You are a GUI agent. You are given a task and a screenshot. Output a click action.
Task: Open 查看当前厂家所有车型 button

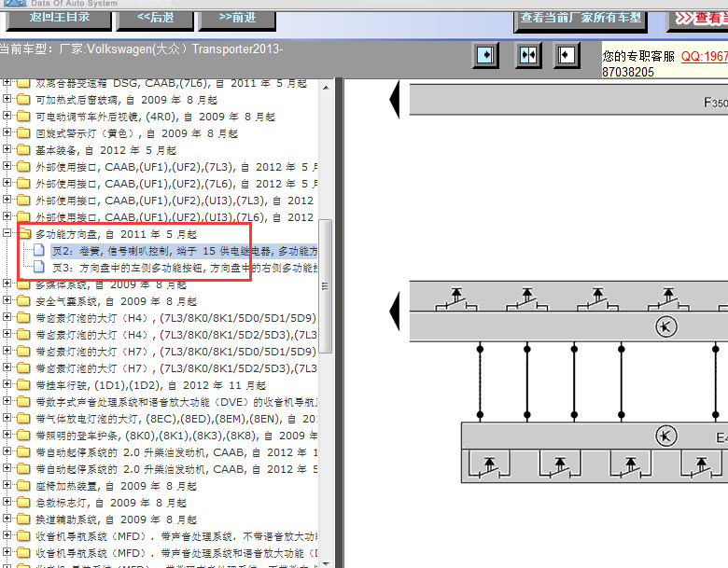[581, 20]
